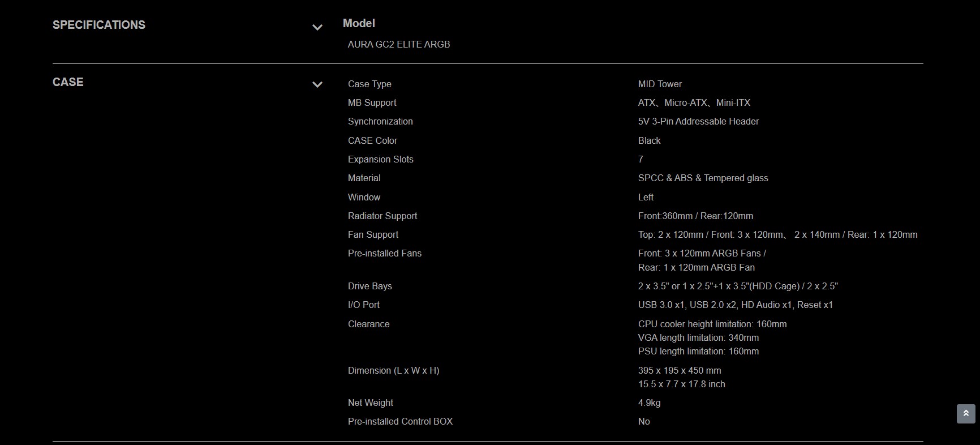Screen dimensions: 980x445
Task: Click the Dimension (L x W x H) label
Action: point(393,370)
